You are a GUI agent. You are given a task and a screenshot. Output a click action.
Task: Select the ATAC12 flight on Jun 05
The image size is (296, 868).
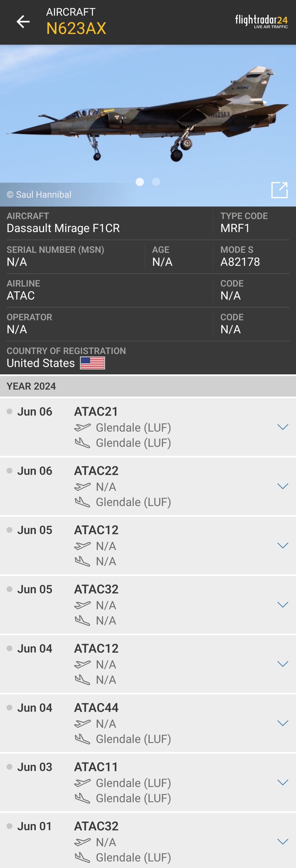coord(96,530)
